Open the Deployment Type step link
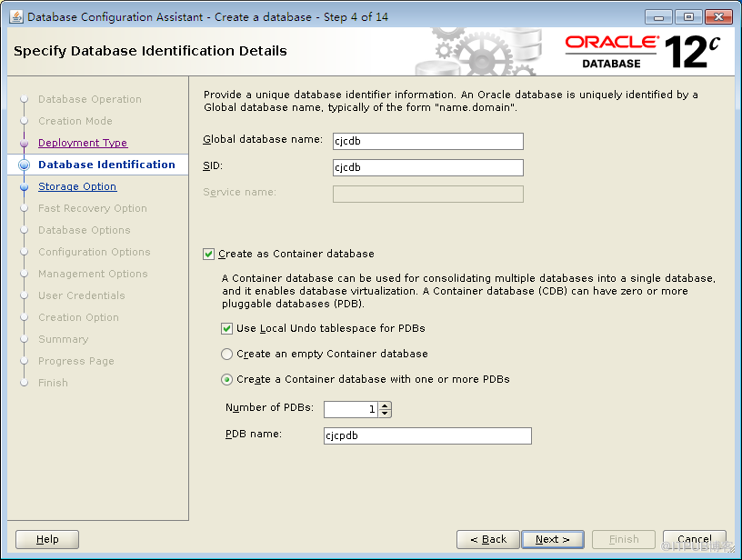This screenshot has width=742, height=560. click(x=83, y=143)
